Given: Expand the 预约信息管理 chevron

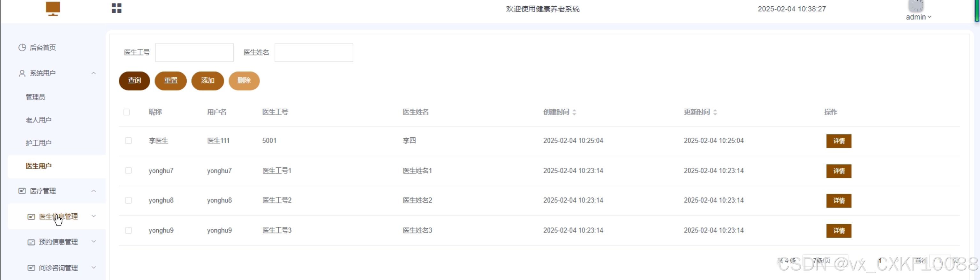Looking at the screenshot, I should (x=94, y=242).
